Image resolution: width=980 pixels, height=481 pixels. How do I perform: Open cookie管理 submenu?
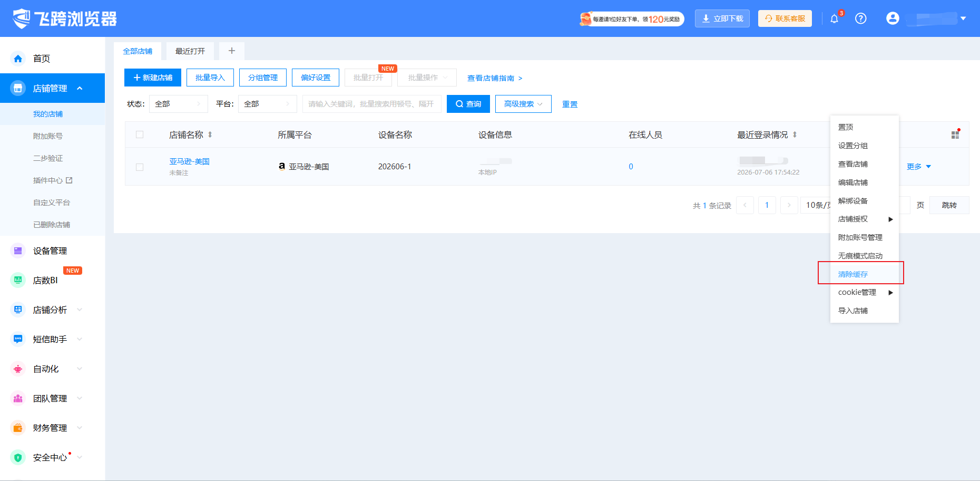click(x=865, y=292)
